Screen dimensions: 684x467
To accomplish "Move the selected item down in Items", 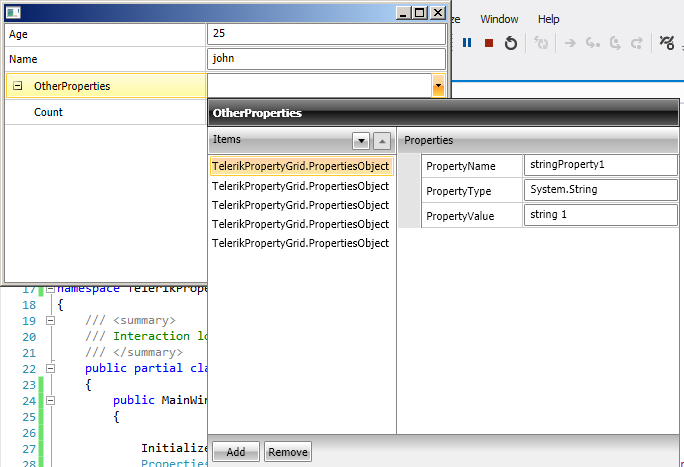I will tap(361, 141).
